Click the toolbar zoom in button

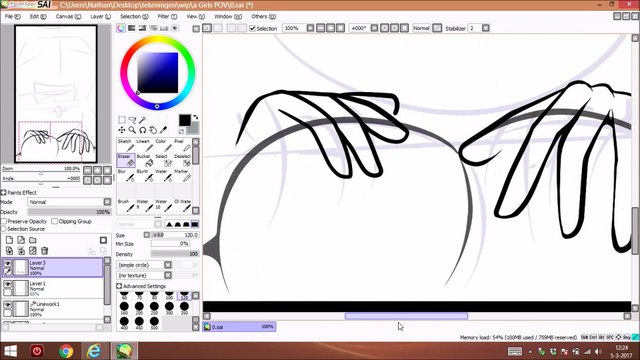(x=330, y=28)
